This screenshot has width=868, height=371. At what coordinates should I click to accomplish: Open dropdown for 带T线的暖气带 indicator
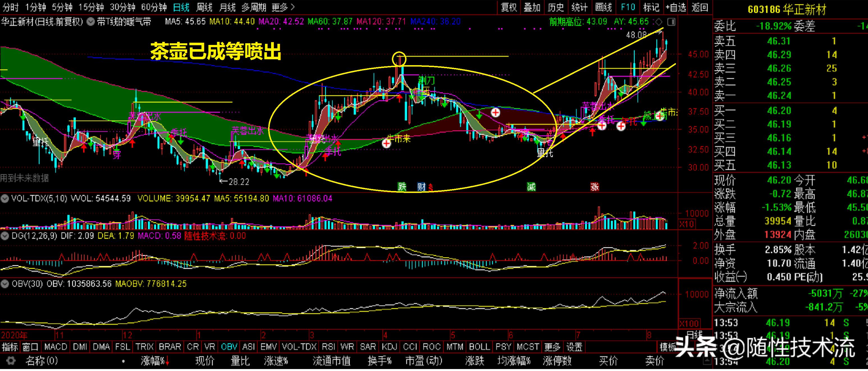coord(90,22)
